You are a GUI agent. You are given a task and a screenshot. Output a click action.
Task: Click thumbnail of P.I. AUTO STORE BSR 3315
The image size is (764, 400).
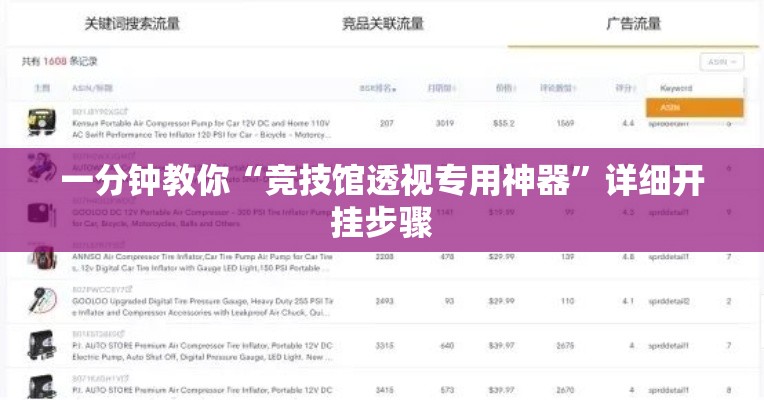[41, 345]
